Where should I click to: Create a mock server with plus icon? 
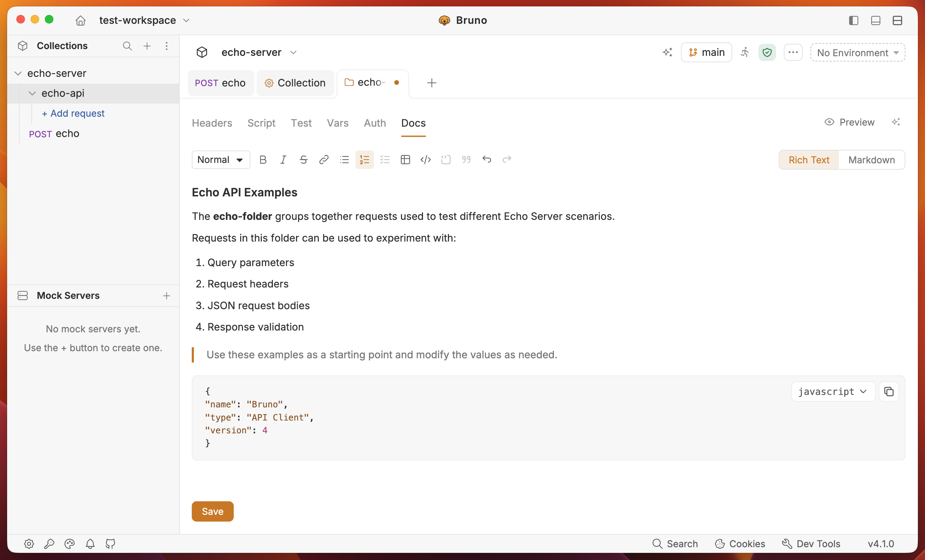(x=167, y=296)
